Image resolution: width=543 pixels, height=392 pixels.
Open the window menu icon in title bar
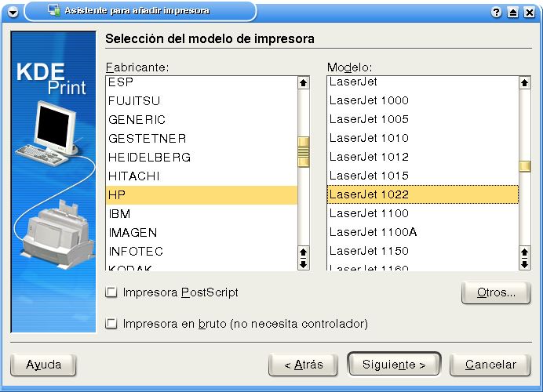(x=12, y=12)
